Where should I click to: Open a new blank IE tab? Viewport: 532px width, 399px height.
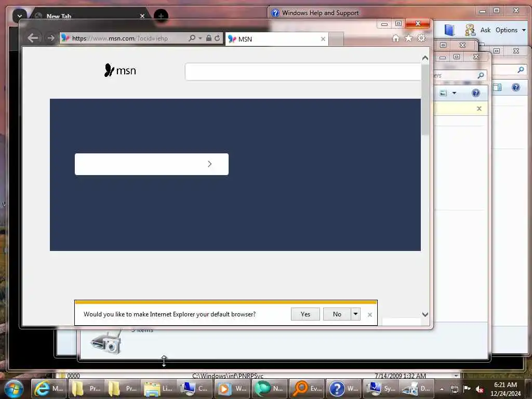pyautogui.click(x=336, y=39)
